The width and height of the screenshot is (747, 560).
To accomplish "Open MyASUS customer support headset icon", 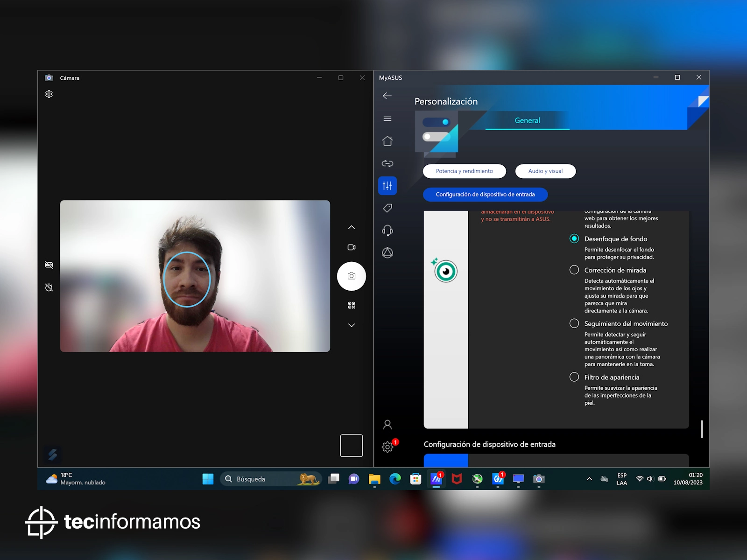I will [x=388, y=231].
